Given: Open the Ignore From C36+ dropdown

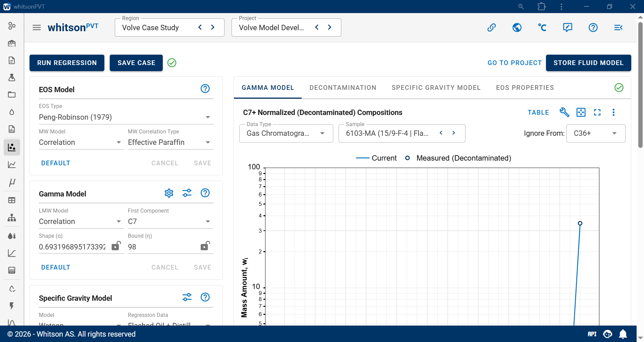Looking at the screenshot, I should [x=596, y=133].
